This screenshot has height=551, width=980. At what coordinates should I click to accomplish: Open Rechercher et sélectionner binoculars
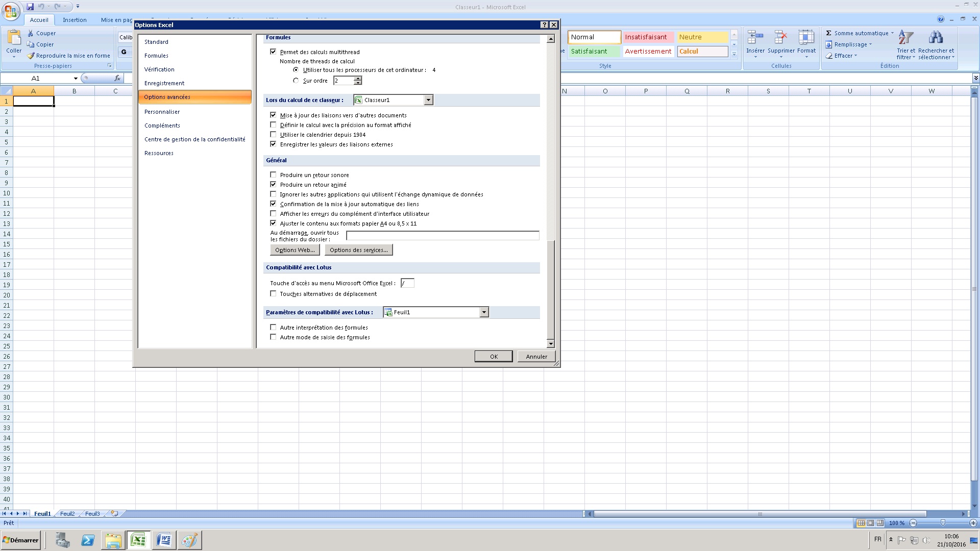click(x=936, y=45)
